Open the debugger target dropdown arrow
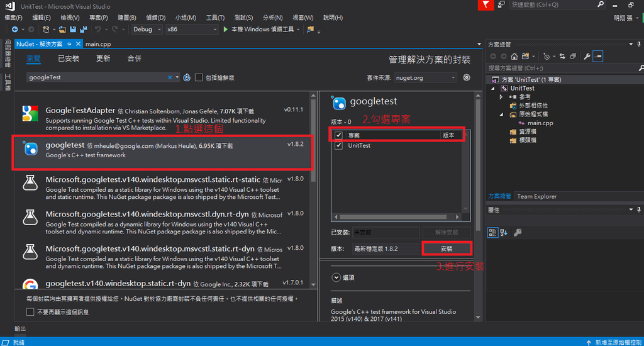644x346 pixels. pyautogui.click(x=298, y=29)
